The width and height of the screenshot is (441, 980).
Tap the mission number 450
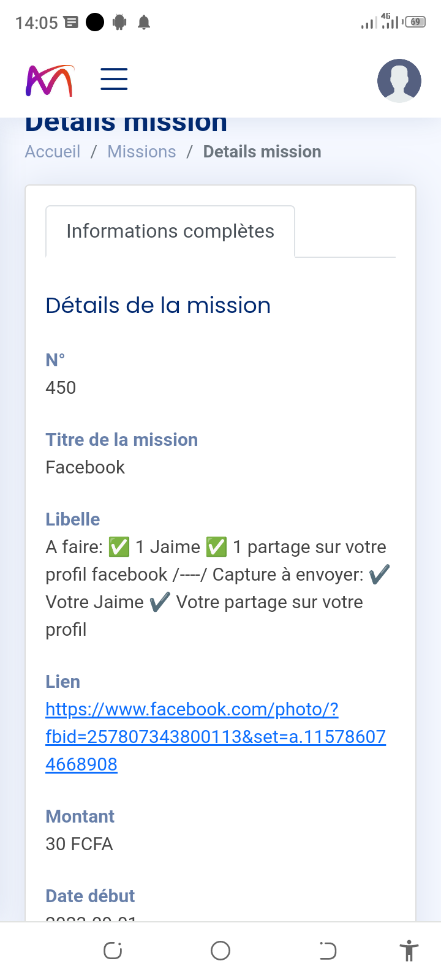(61, 388)
